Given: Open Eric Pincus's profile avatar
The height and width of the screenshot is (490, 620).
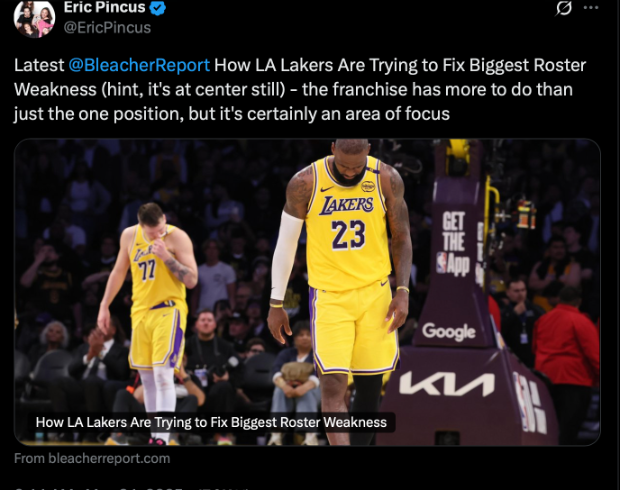Looking at the screenshot, I should 34,19.
